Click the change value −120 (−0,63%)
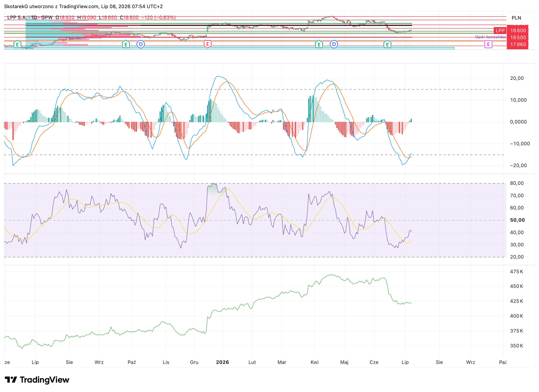The width and height of the screenshot is (539, 392). [159, 18]
